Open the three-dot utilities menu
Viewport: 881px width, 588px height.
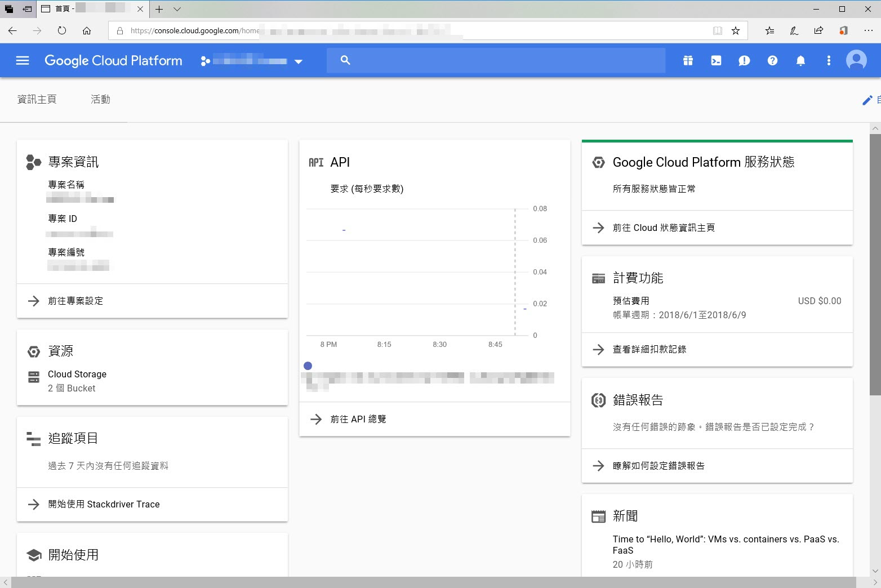pos(829,60)
